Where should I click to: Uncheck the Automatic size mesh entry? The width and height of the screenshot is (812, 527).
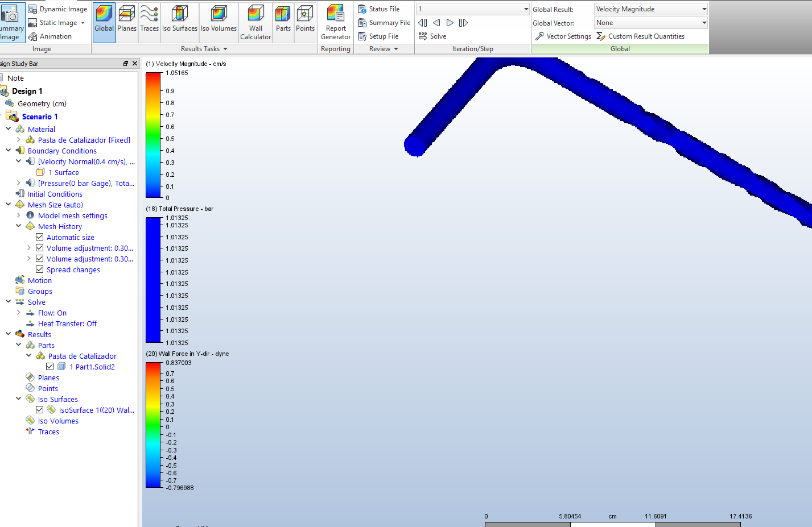(40, 237)
